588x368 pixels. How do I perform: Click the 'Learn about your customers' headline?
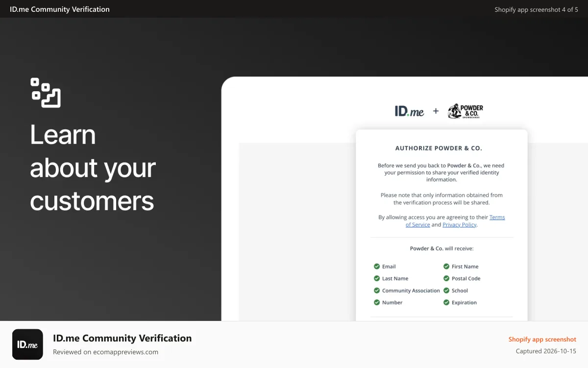click(93, 168)
